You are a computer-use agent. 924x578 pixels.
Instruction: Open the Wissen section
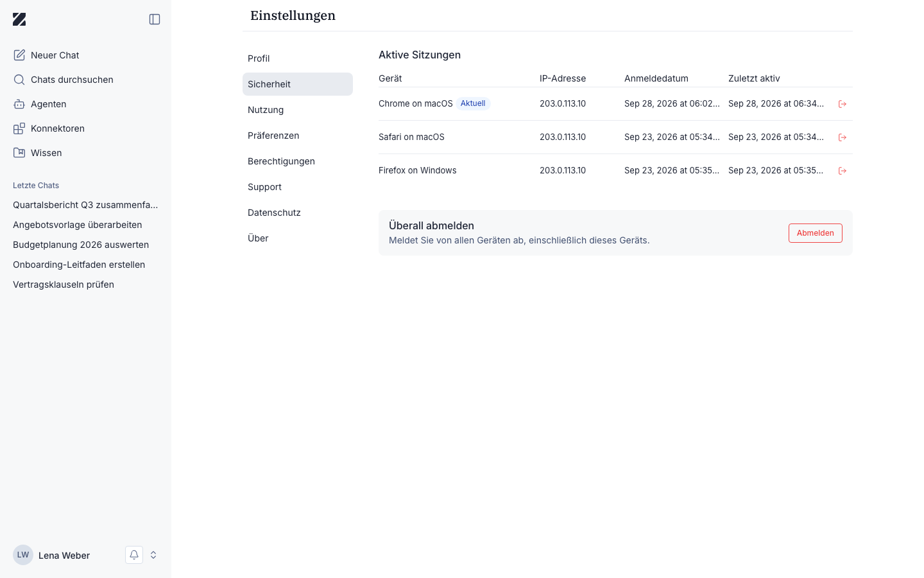(85, 153)
